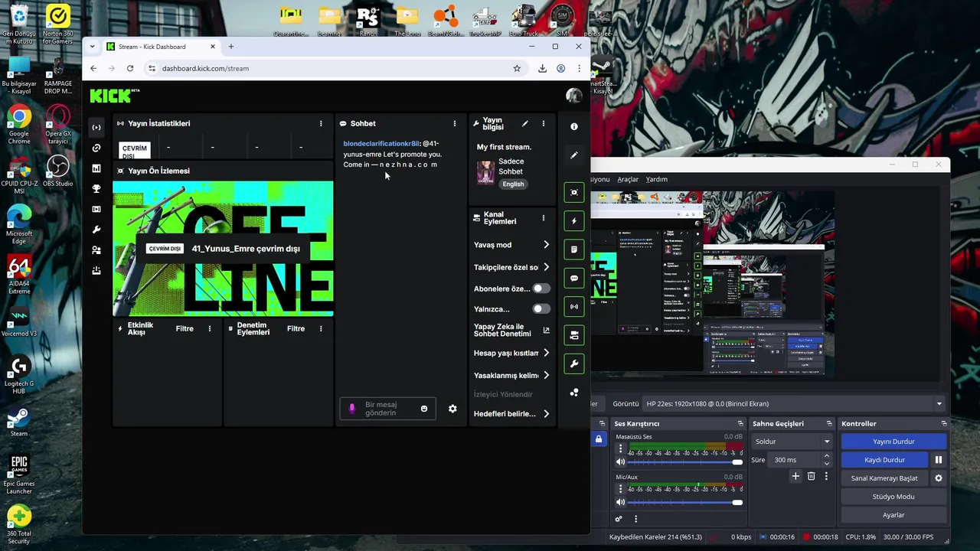Click the info icon in Kick right rail

click(574, 126)
